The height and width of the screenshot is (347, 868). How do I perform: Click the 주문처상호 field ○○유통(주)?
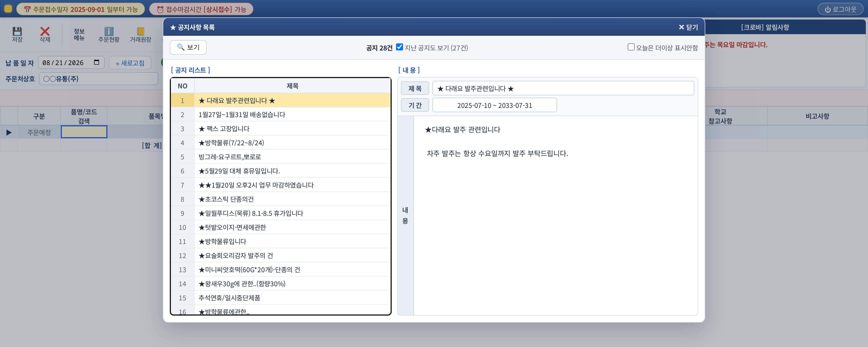point(98,79)
